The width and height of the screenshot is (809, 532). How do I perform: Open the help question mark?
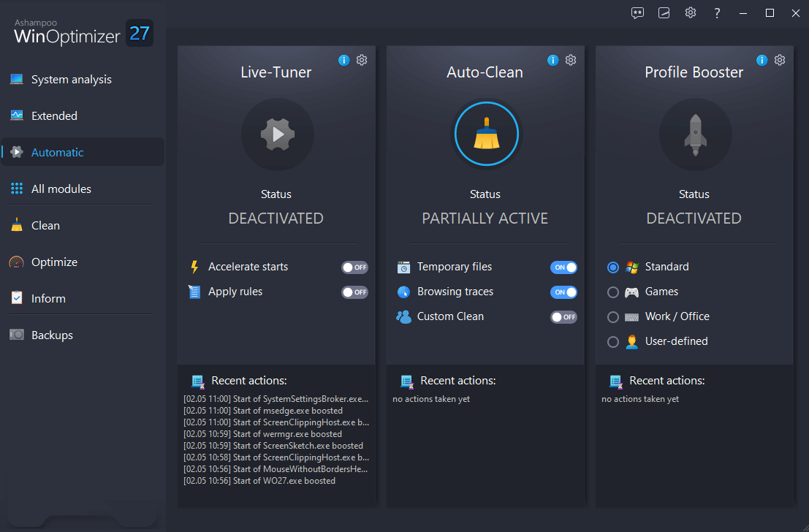[717, 12]
